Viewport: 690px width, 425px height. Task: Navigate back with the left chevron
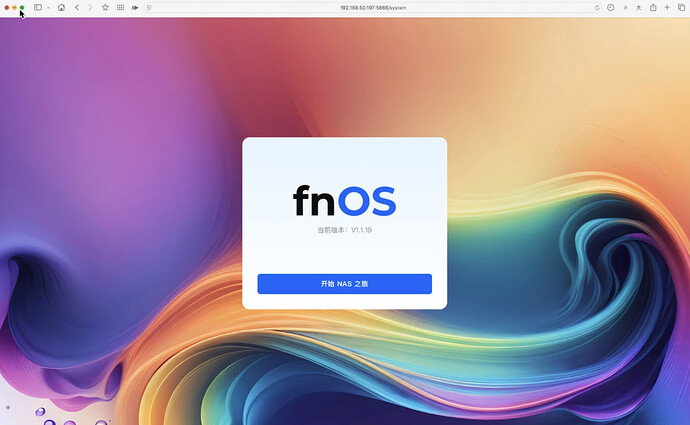click(x=77, y=7)
